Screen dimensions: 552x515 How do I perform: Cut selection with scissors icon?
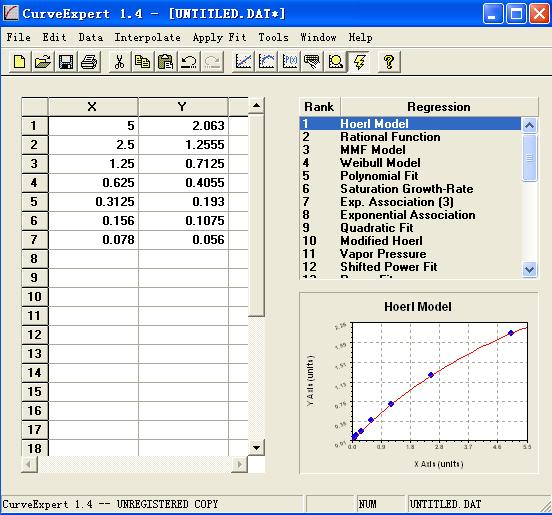click(x=119, y=62)
